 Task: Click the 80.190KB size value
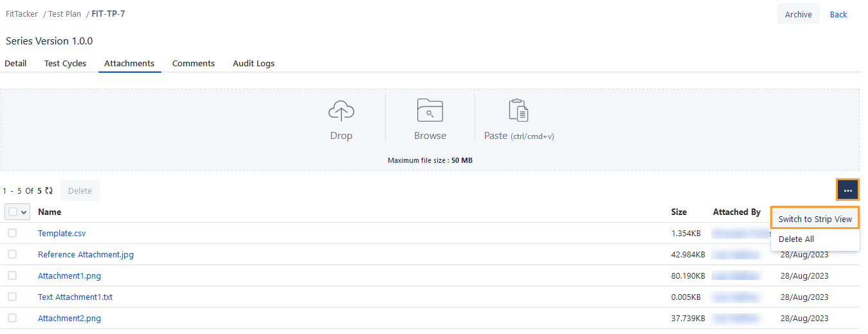click(x=688, y=275)
